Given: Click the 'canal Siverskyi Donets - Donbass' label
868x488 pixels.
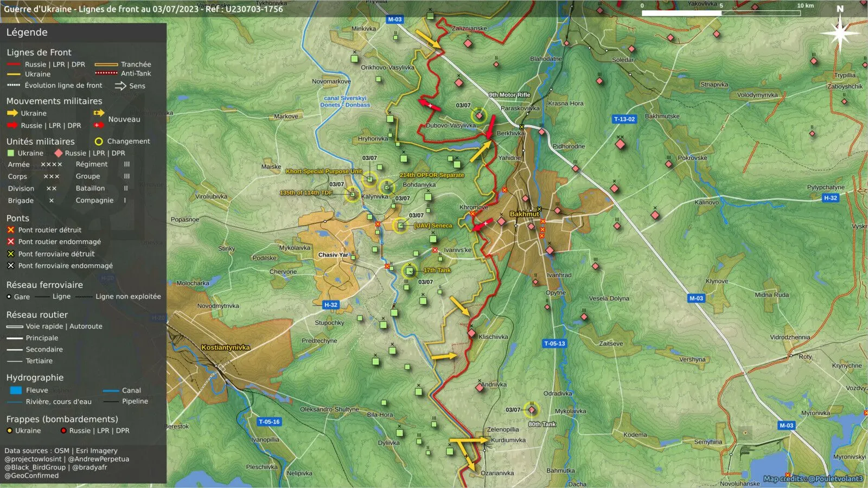Looking at the screenshot, I should [x=345, y=101].
